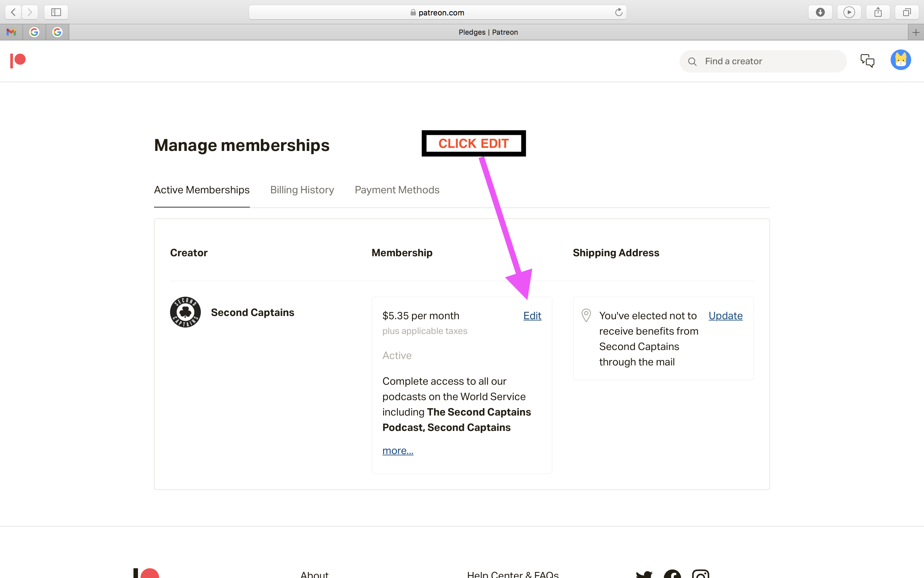924x578 pixels.
Task: Open Help Center & FAQs footer link
Action: [513, 574]
